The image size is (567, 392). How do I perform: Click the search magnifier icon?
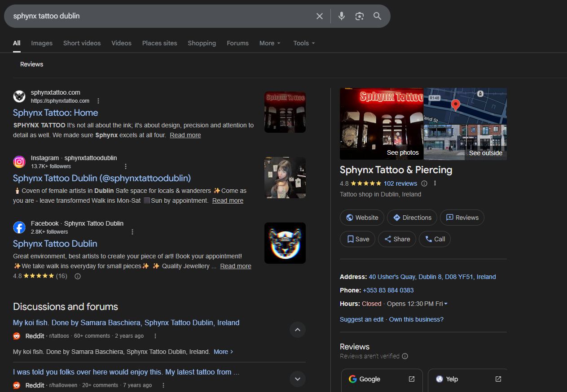point(377,16)
